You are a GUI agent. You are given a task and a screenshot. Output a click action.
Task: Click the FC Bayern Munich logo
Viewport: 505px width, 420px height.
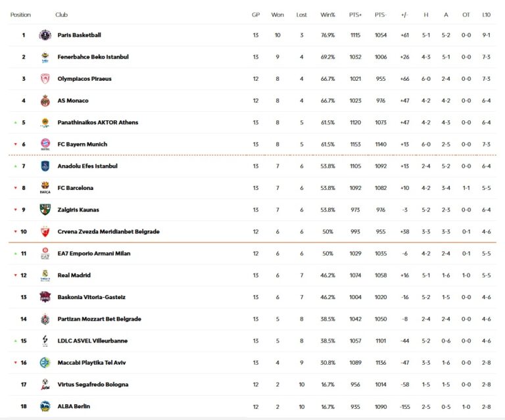(45, 144)
